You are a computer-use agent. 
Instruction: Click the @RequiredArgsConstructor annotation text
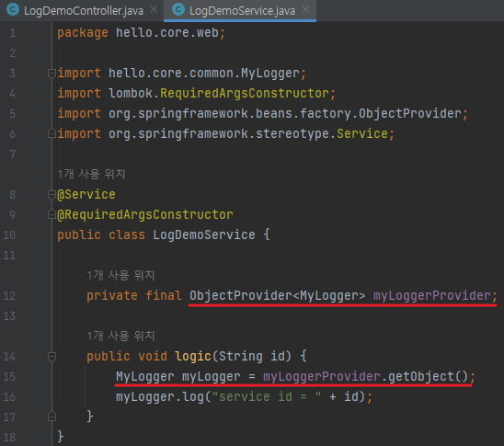tap(145, 214)
